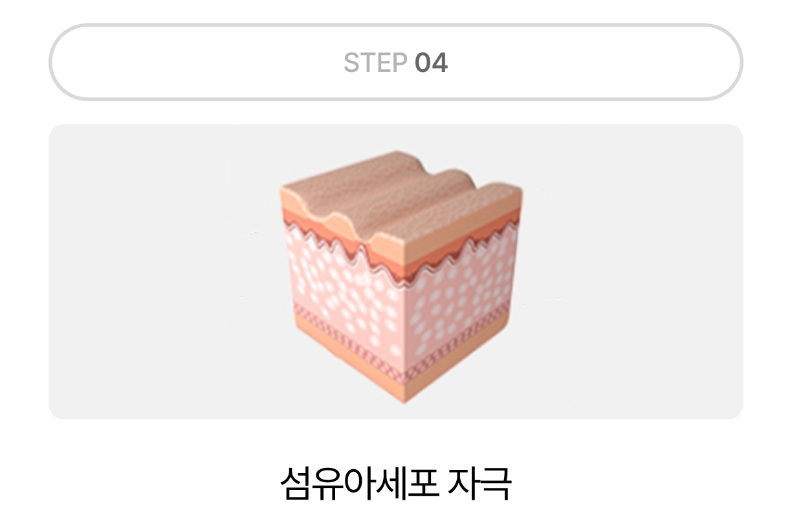Click the gray card background right of the cube
The width and height of the screenshot is (792, 532).
click(634, 272)
